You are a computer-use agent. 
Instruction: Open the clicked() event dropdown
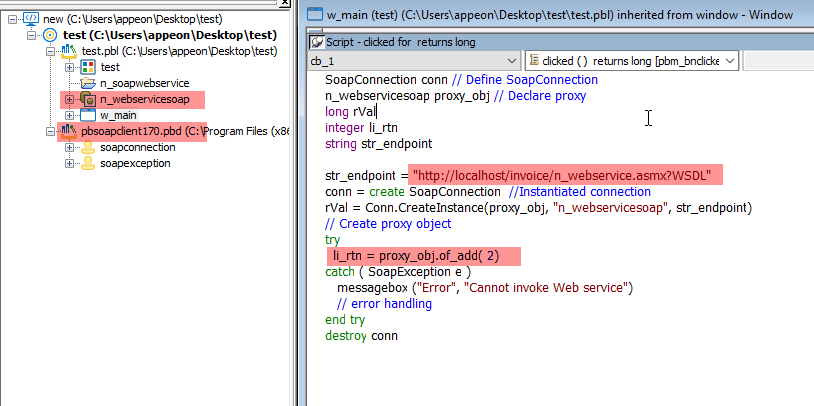point(729,61)
